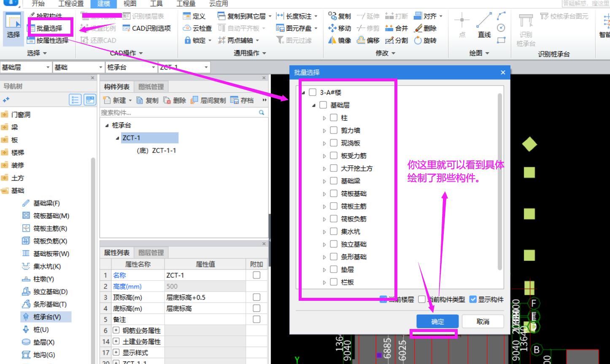Click the 旋转 rotate tool
The height and width of the screenshot is (364, 610).
coord(425,40)
